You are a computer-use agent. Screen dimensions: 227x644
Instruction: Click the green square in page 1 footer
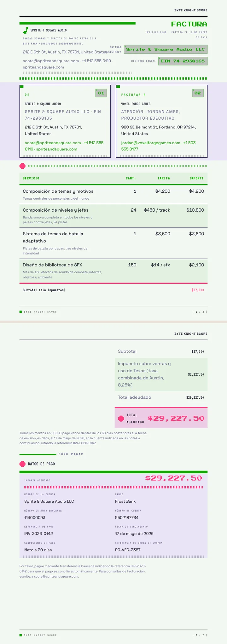coord(20,312)
